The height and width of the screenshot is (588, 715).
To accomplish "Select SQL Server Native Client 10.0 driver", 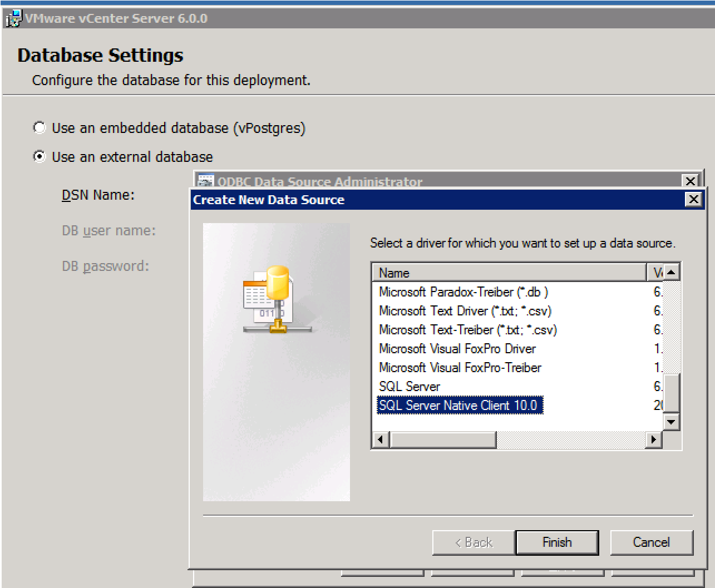I will (460, 406).
